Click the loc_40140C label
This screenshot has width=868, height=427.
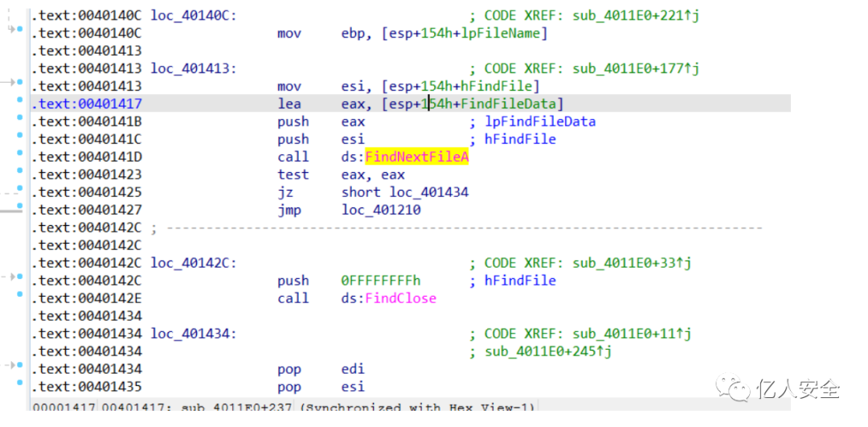tap(194, 15)
